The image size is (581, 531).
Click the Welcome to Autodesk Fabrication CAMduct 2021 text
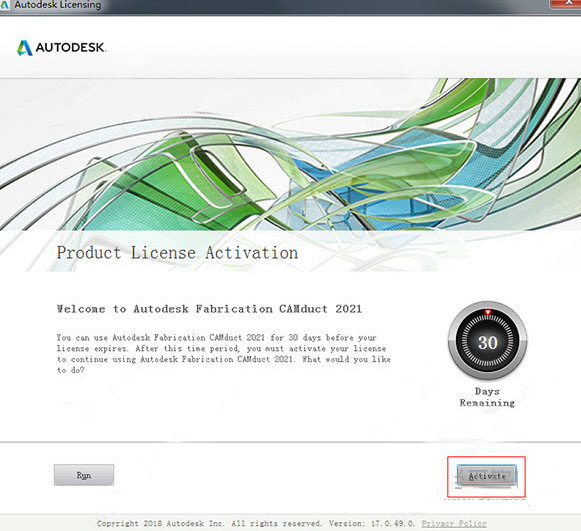point(209,309)
